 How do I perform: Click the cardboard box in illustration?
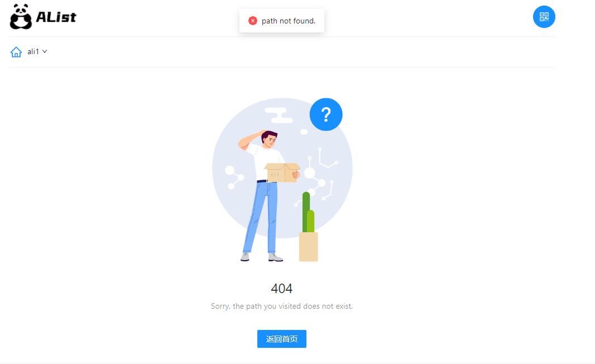(x=282, y=173)
